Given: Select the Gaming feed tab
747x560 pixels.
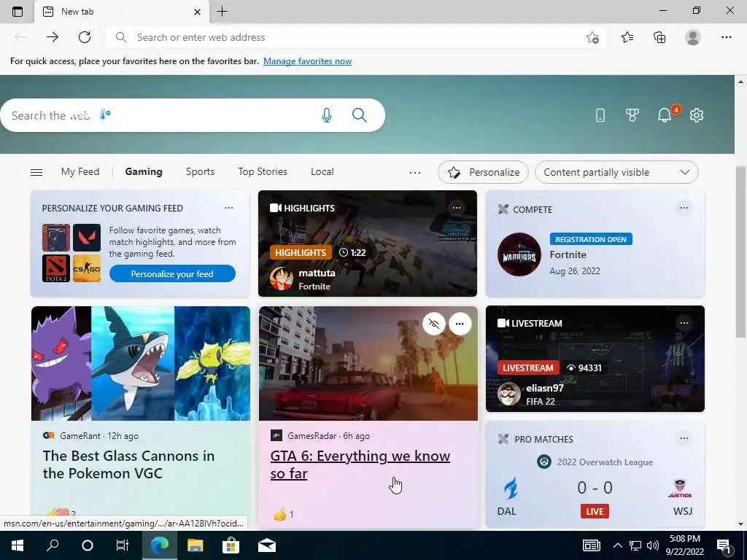Looking at the screenshot, I should tap(144, 171).
